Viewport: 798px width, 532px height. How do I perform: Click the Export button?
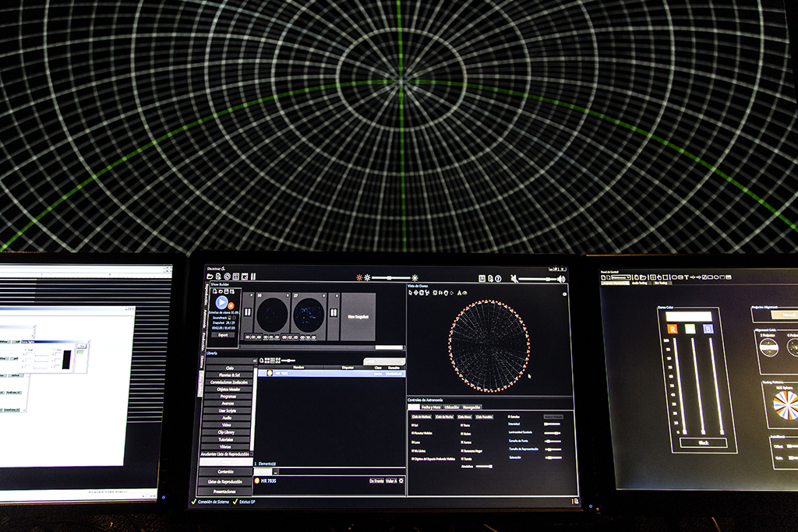pyautogui.click(x=223, y=334)
